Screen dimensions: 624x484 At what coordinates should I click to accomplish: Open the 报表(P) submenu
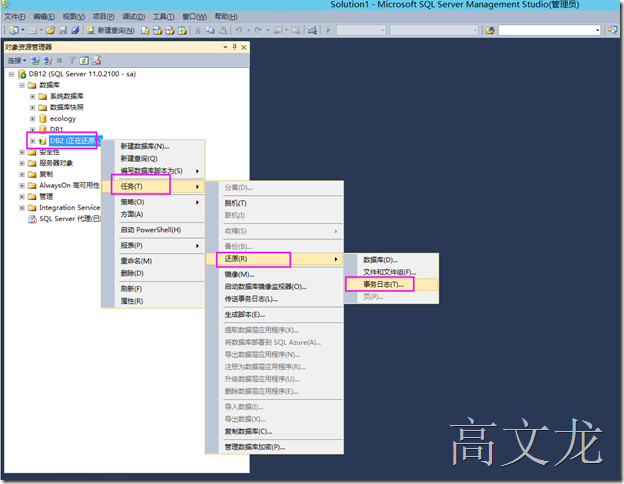coord(153,245)
